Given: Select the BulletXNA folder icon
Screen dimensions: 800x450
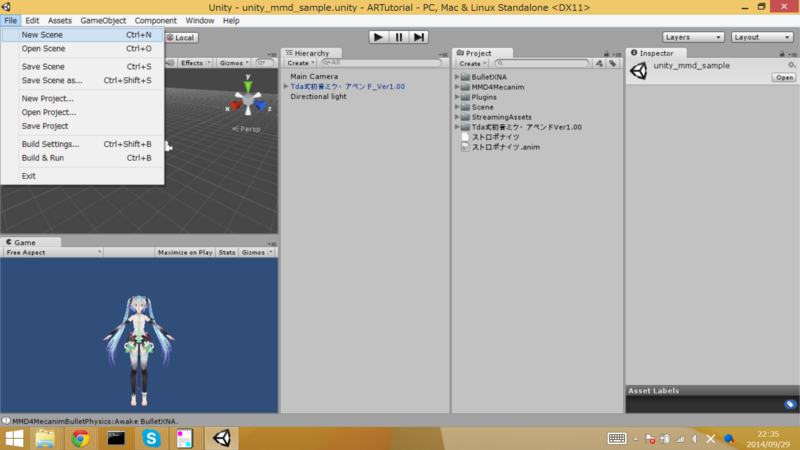Looking at the screenshot, I should click(465, 77).
